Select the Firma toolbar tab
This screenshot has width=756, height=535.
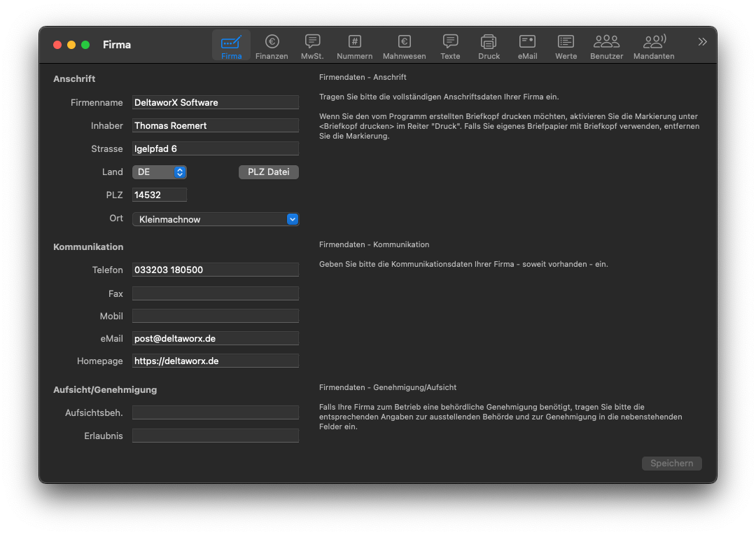tap(231, 46)
